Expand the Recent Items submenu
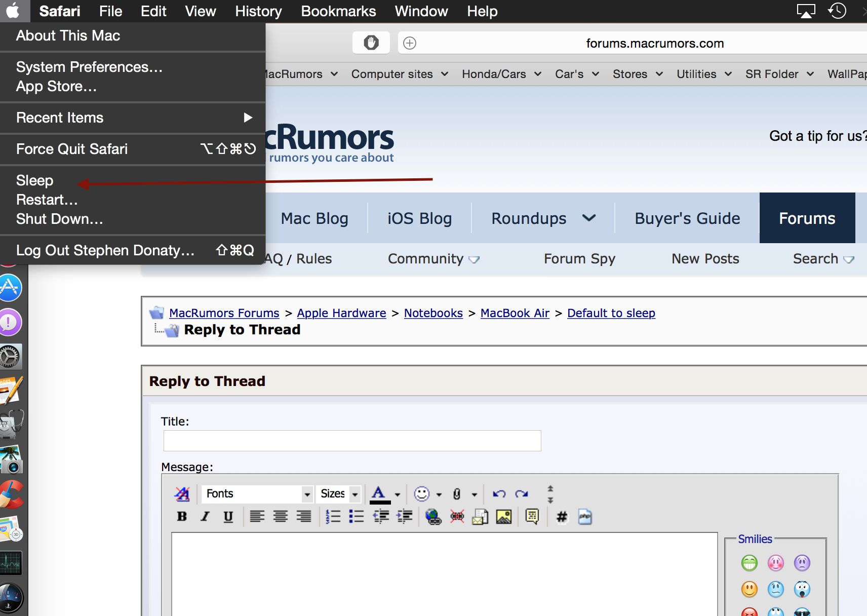The height and width of the screenshot is (616, 867). pos(133,118)
